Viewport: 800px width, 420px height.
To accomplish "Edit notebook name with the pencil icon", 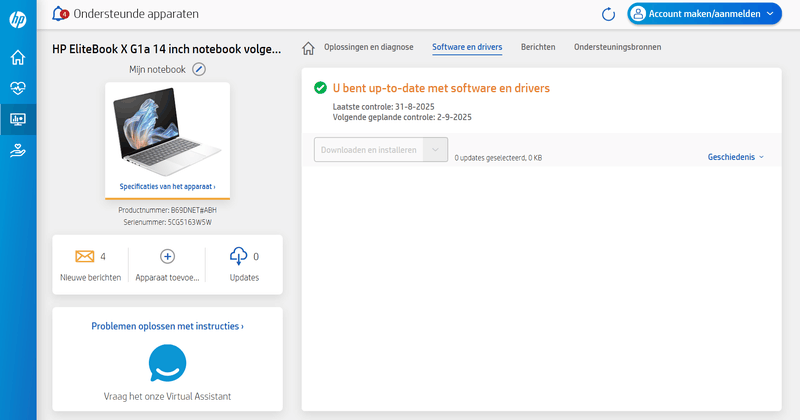I will (199, 69).
